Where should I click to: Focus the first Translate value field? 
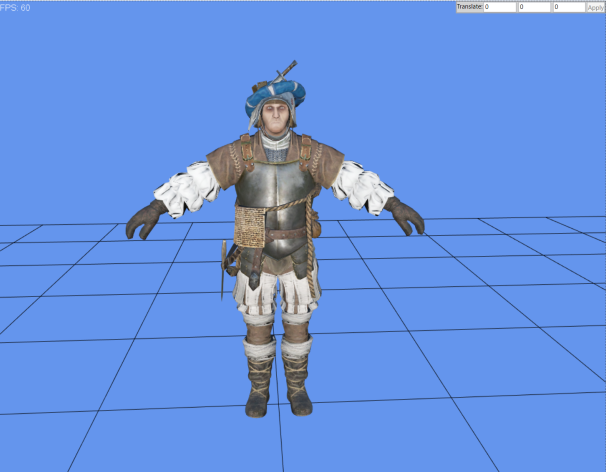point(500,7)
